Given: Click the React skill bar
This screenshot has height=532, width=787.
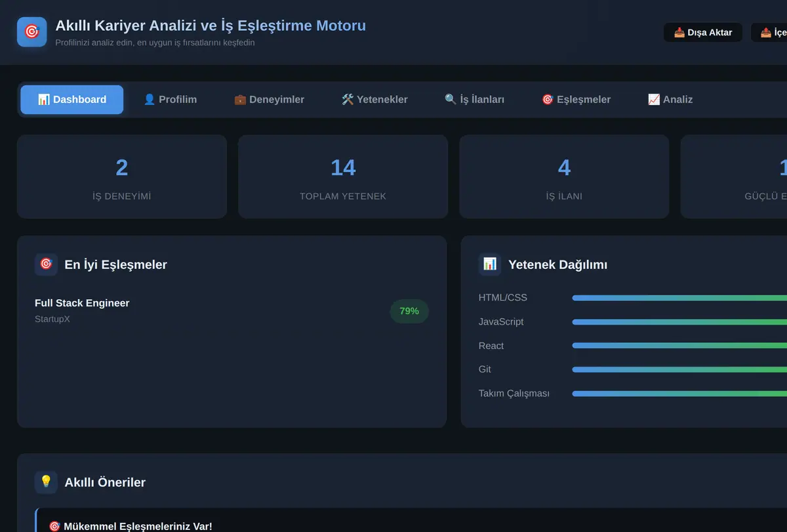Looking at the screenshot, I should click(x=679, y=346).
